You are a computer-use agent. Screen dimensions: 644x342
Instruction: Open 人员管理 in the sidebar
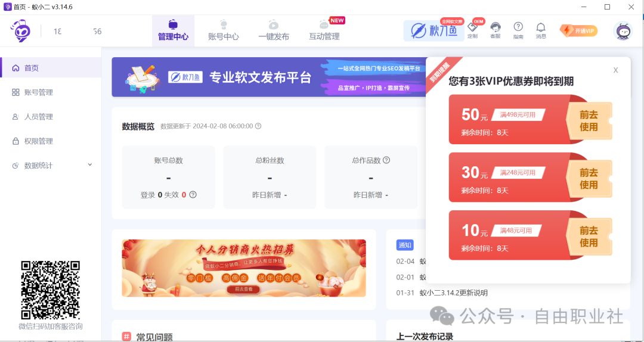pos(51,117)
